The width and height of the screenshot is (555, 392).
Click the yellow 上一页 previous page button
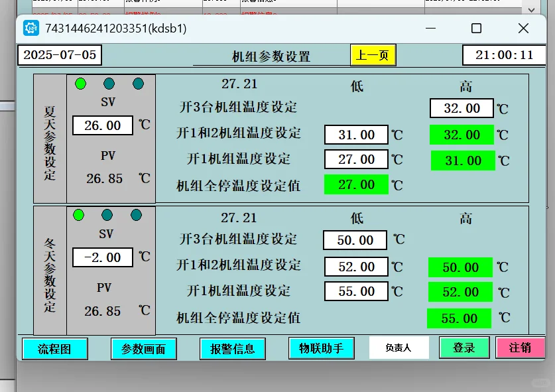372,55
